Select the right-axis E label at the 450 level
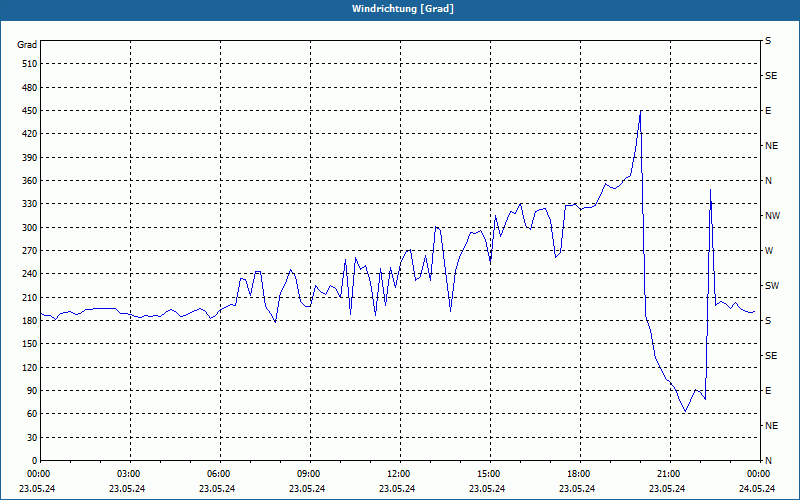The image size is (800, 500). click(768, 111)
